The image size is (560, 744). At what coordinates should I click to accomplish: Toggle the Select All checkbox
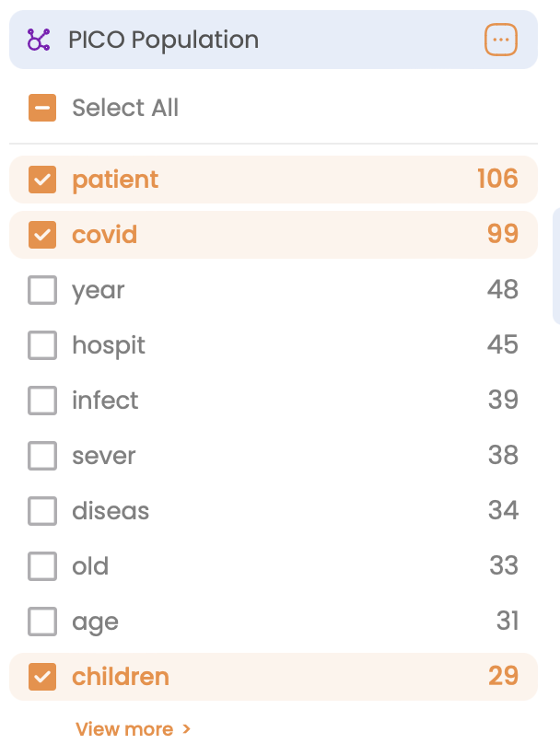coord(42,108)
